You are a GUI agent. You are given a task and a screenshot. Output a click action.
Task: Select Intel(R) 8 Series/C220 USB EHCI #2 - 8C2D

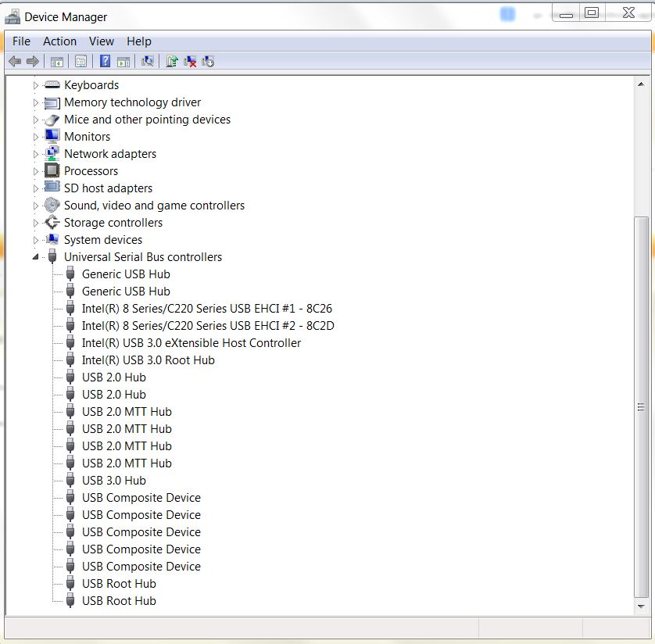click(x=208, y=326)
